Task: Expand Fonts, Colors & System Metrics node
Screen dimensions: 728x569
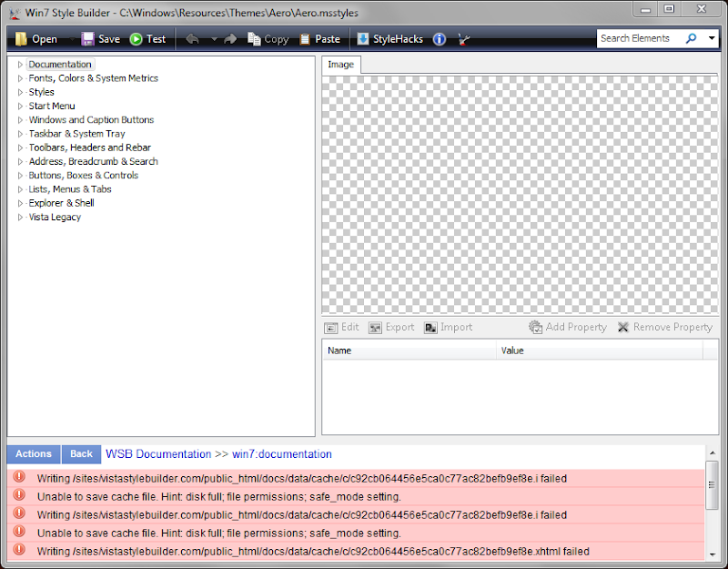Action: [20, 78]
